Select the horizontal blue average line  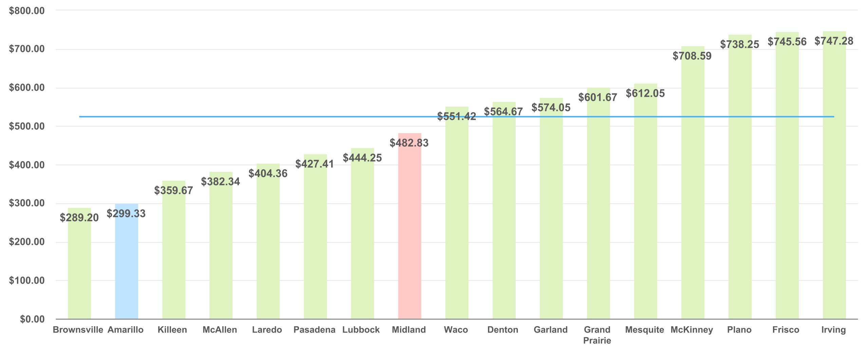click(x=271, y=117)
